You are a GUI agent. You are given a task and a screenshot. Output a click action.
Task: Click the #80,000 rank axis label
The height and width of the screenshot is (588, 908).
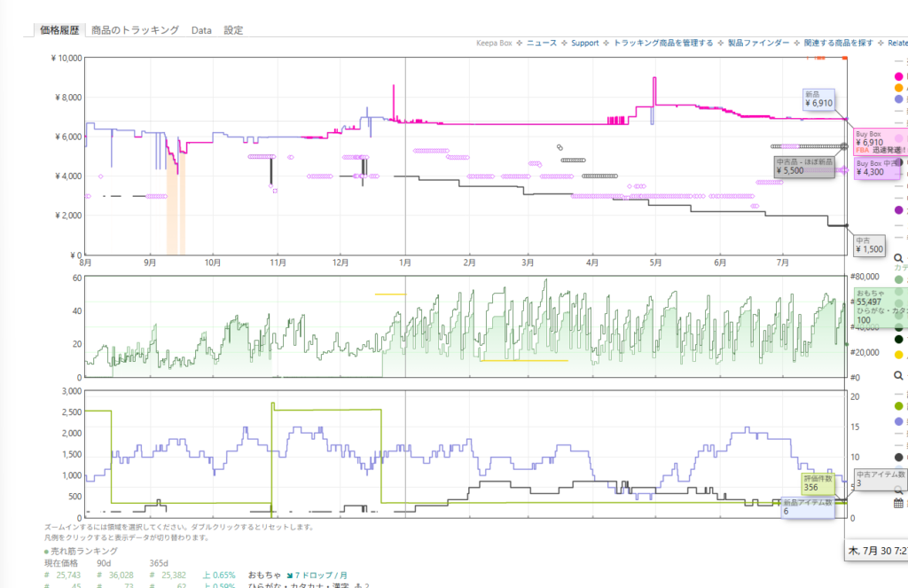865,277
